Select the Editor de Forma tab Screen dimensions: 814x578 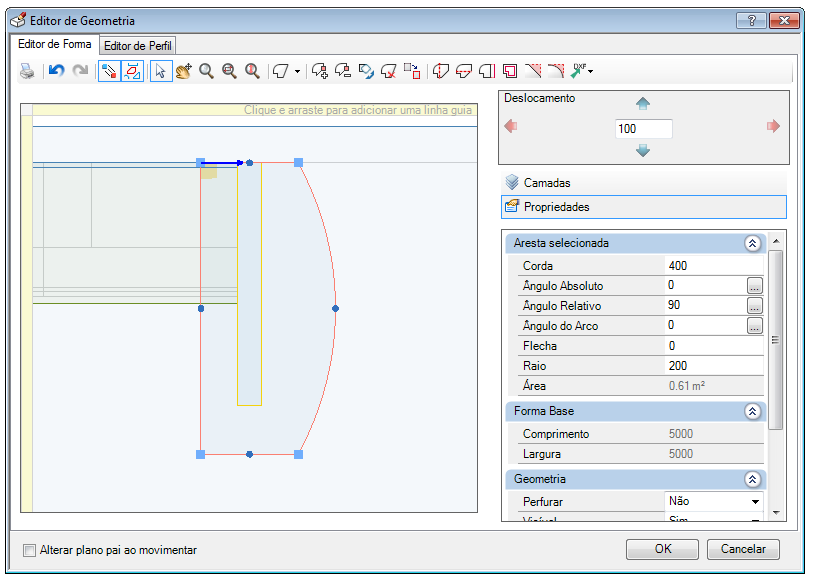tap(55, 44)
